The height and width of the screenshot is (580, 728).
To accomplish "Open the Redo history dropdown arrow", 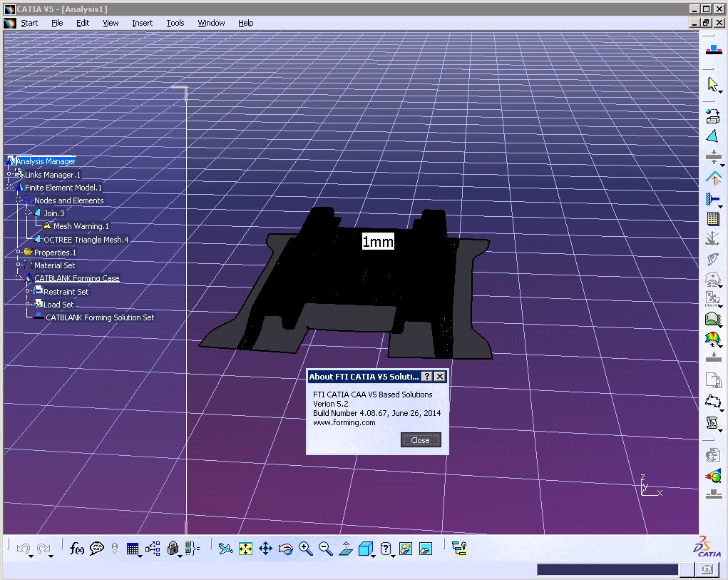I will click(51, 556).
